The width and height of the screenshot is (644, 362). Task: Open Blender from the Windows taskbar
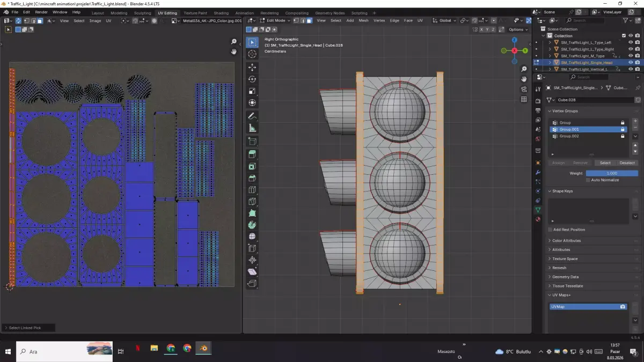tap(203, 349)
